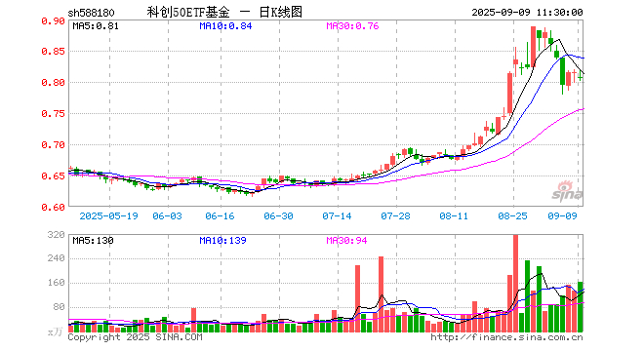Click the 06-03 date axis label
The image size is (644, 351).
167,215
